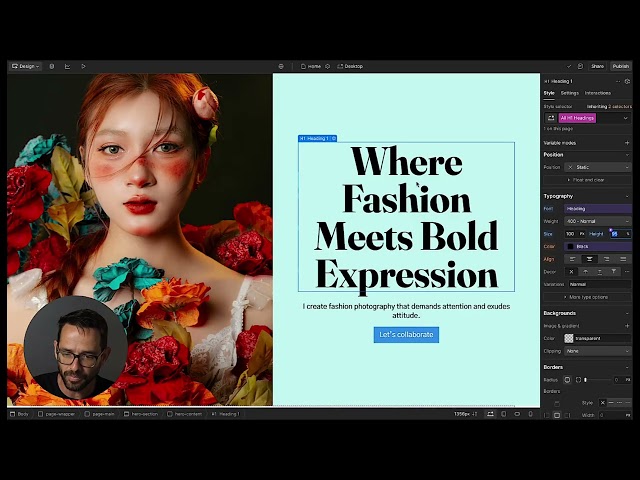Open the Design mode dropdown
Image resolution: width=640 pixels, height=480 pixels.
tap(25, 66)
